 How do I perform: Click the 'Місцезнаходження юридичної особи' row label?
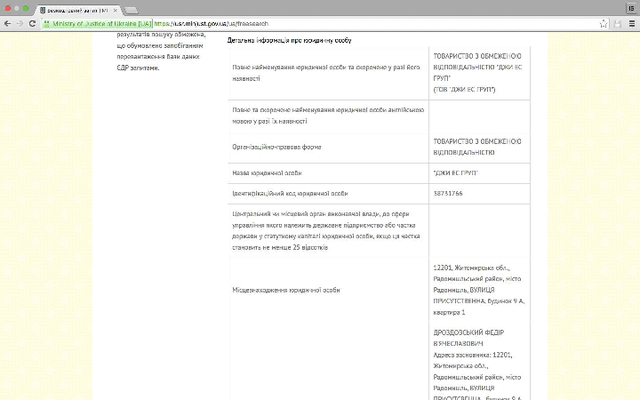(x=286, y=290)
